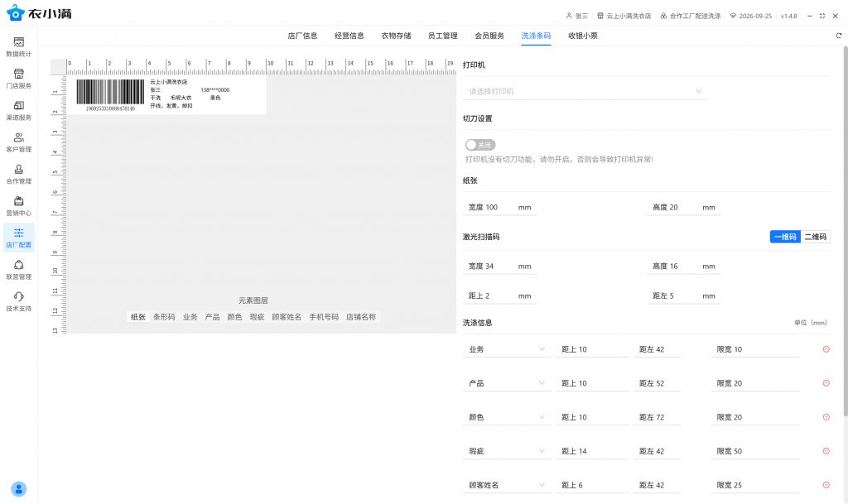The width and height of the screenshot is (848, 504).
Task: Select the 条形码 element layer
Action: 164,316
